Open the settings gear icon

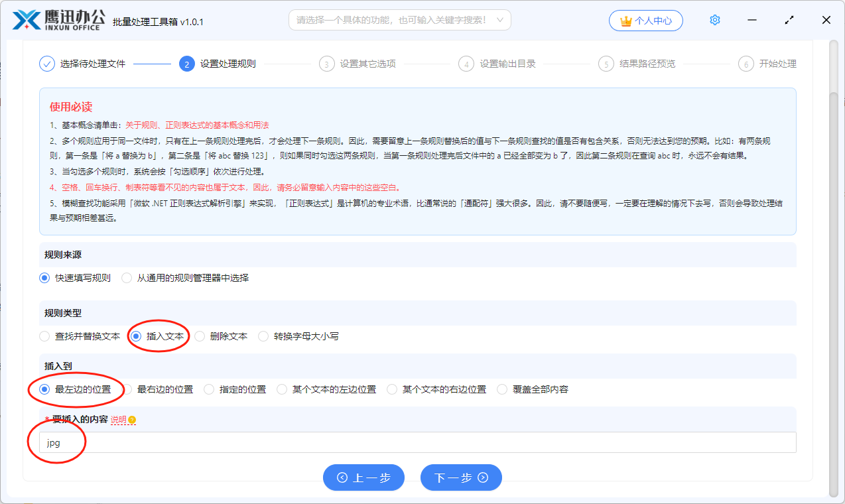pyautogui.click(x=715, y=21)
